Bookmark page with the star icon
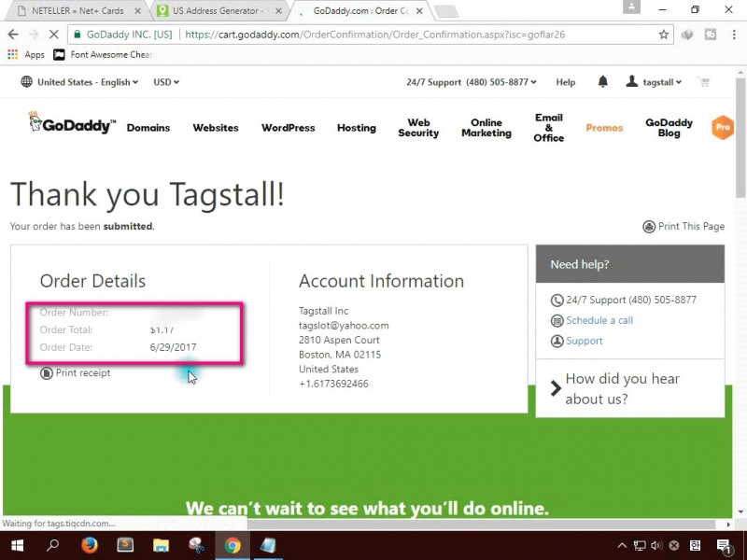Image resolution: width=747 pixels, height=560 pixels. pyautogui.click(x=664, y=35)
